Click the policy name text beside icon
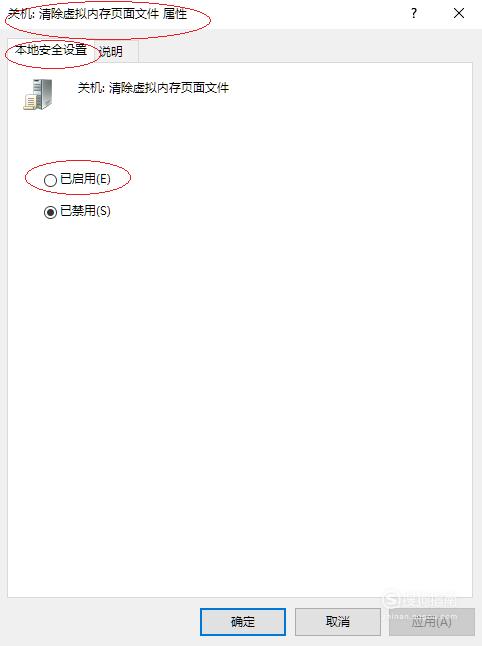Image resolution: width=482 pixels, height=646 pixels. click(153, 88)
